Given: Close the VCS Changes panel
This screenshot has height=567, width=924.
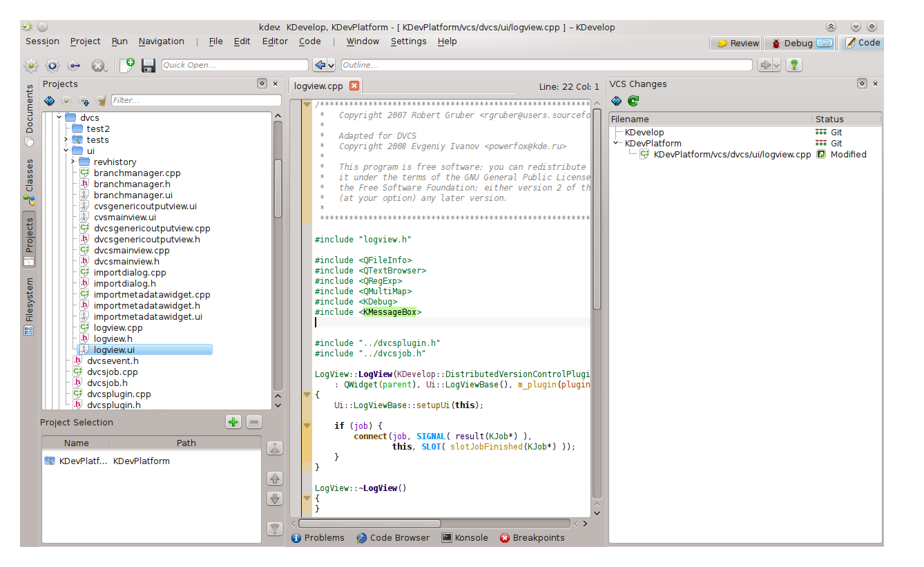Looking at the screenshot, I should 876,84.
